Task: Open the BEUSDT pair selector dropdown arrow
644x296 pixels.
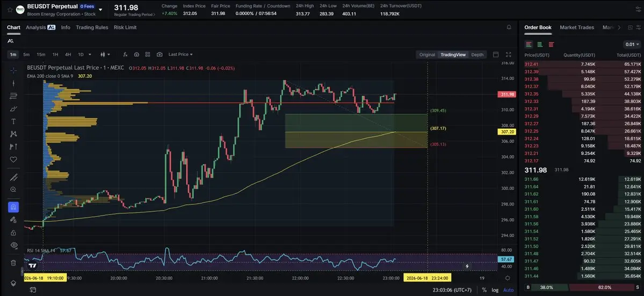Action: [x=100, y=10]
